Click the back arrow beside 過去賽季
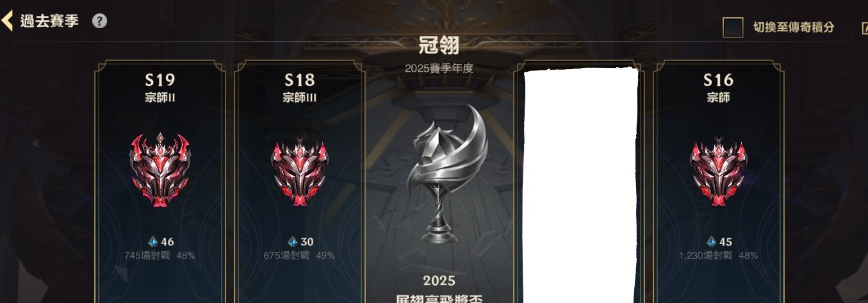 [x=7, y=20]
